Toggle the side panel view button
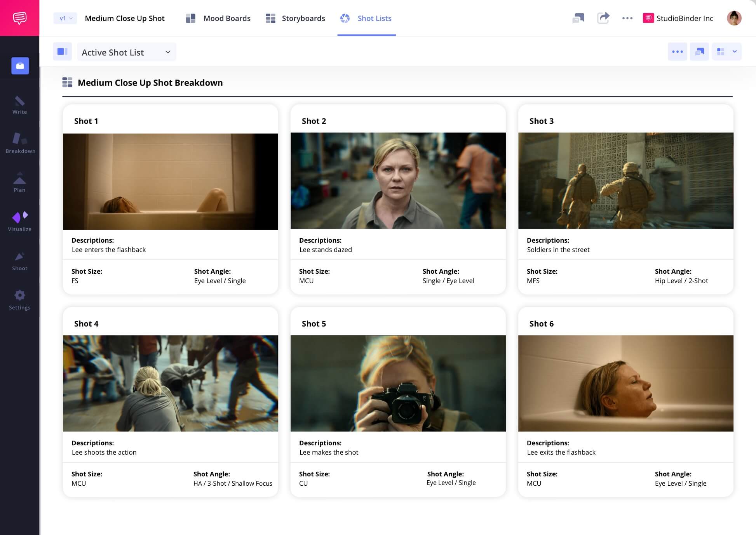 [62, 52]
